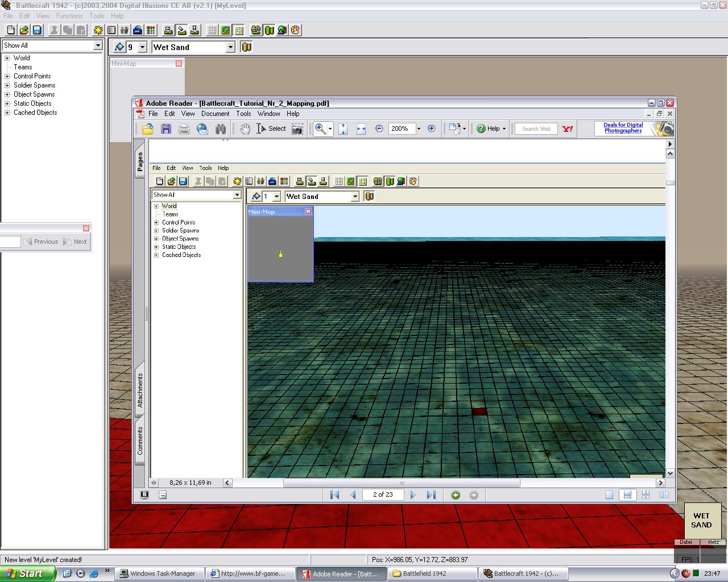Click the blue wave water icon in Battlecraft
Screen dimensions: 728x582
(138, 30)
